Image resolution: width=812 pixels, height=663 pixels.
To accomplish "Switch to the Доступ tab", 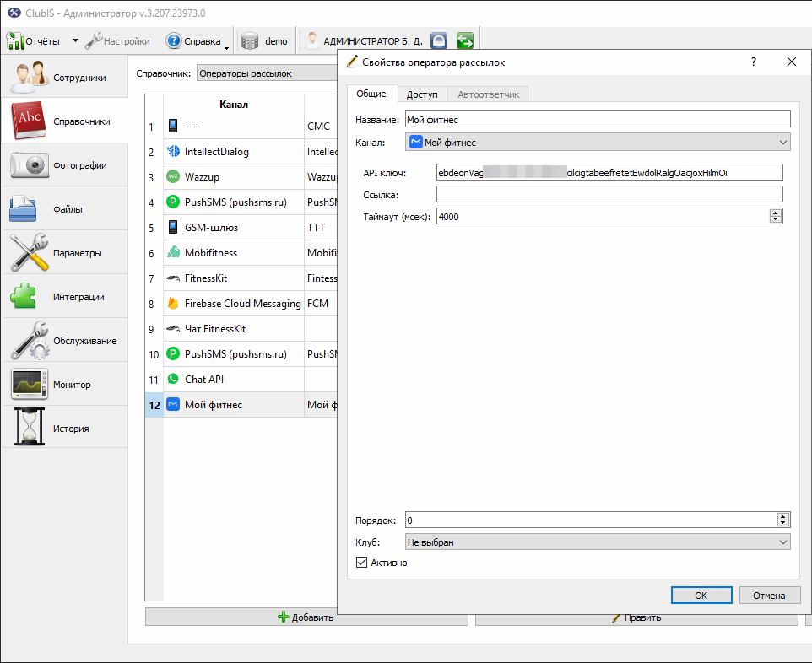I will coord(422,94).
